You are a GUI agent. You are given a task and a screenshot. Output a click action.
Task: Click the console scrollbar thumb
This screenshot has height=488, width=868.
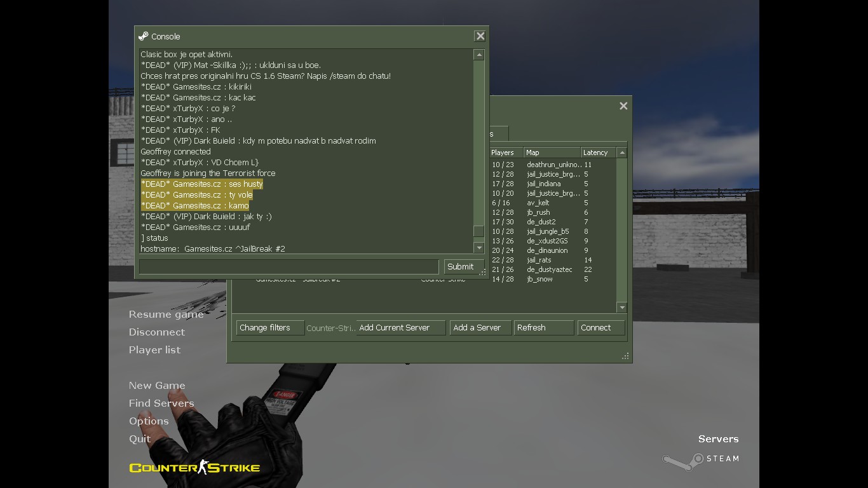point(479,231)
